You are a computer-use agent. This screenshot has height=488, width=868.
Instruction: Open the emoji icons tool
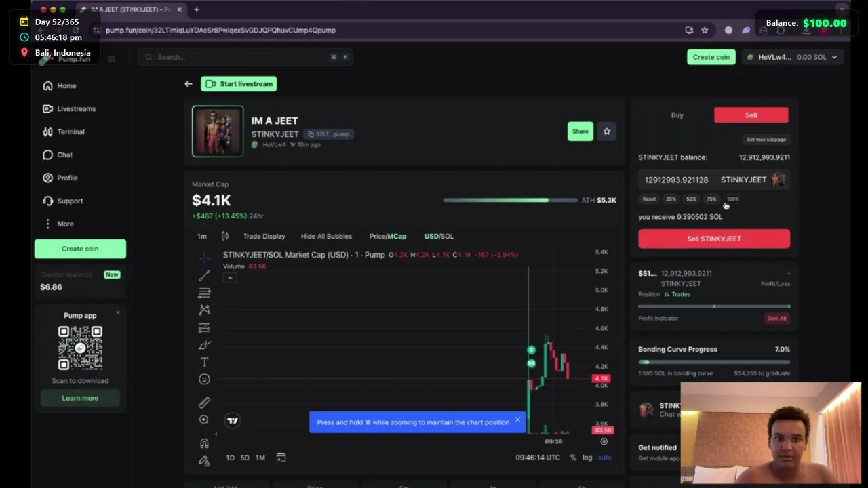(x=204, y=380)
